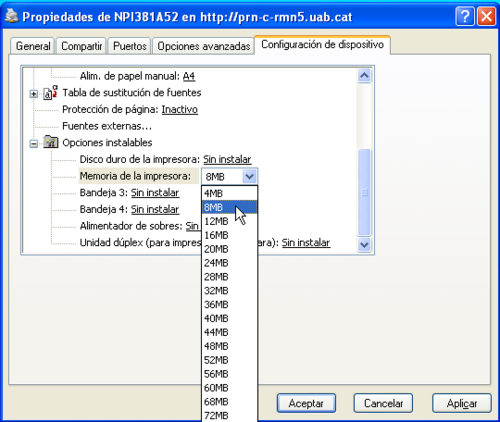Collapse the Opciones instalables node
The width and height of the screenshot is (500, 422).
click(x=33, y=144)
